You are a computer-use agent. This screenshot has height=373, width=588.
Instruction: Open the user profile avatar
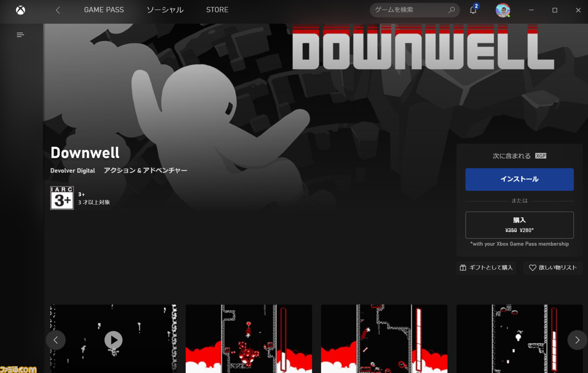tap(503, 10)
